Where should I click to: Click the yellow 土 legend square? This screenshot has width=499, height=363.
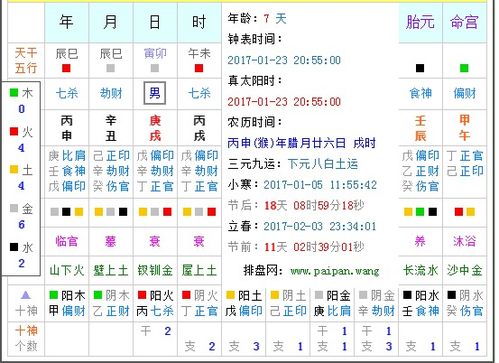14,170
